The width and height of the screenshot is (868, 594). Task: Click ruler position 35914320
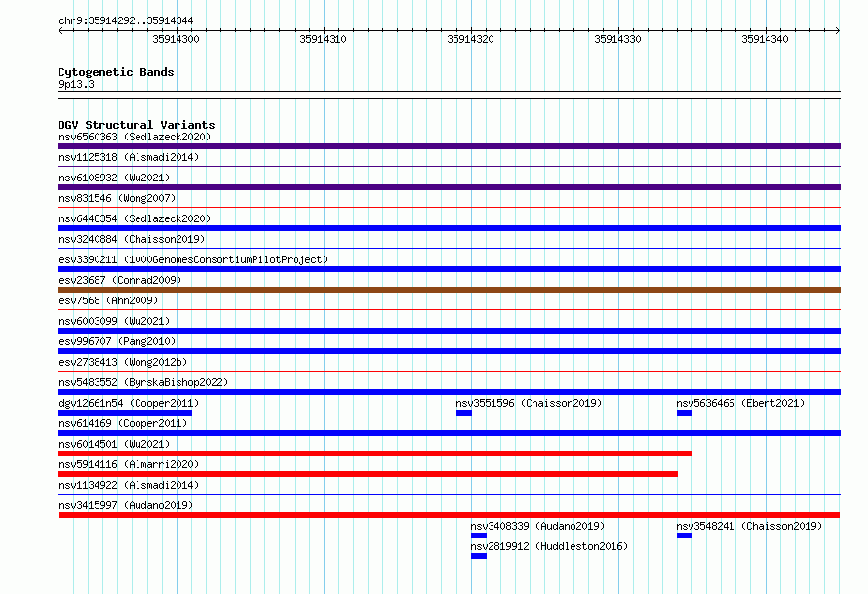470,39
